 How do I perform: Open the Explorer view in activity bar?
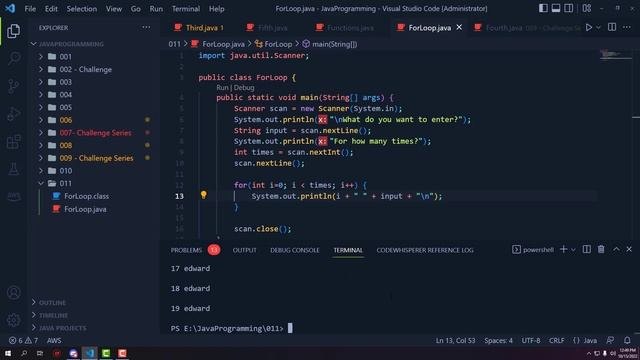pos(13,31)
